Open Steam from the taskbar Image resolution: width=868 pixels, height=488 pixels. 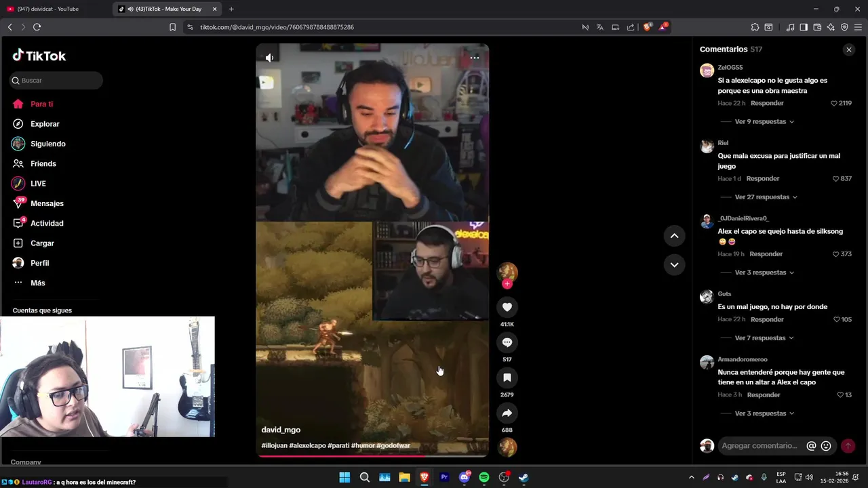point(524,477)
